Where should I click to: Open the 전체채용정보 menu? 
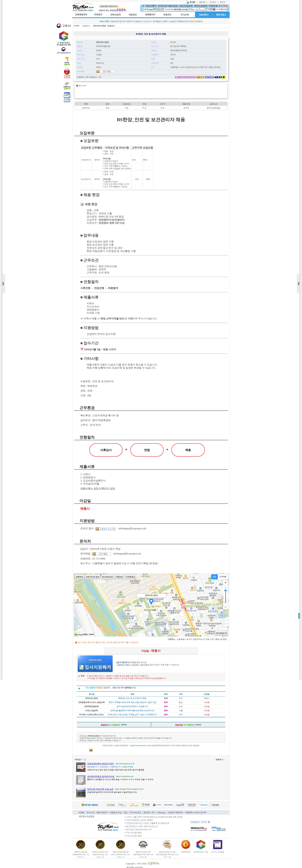(81, 15)
